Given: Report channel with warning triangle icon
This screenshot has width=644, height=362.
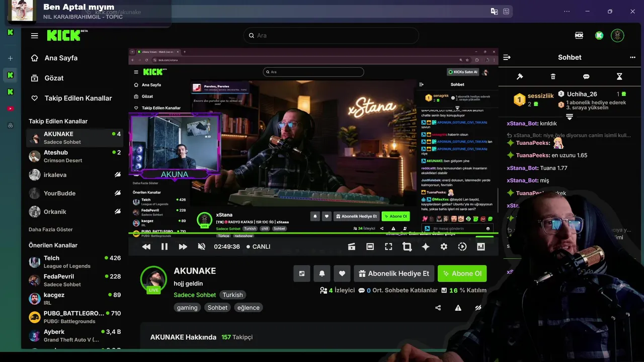Looking at the screenshot, I should tap(458, 308).
